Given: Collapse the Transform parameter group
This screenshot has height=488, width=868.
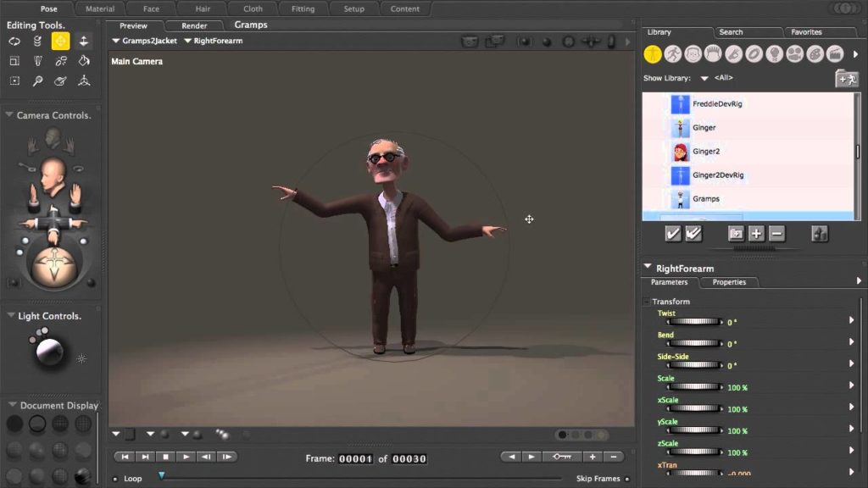Looking at the screenshot, I should (646, 302).
